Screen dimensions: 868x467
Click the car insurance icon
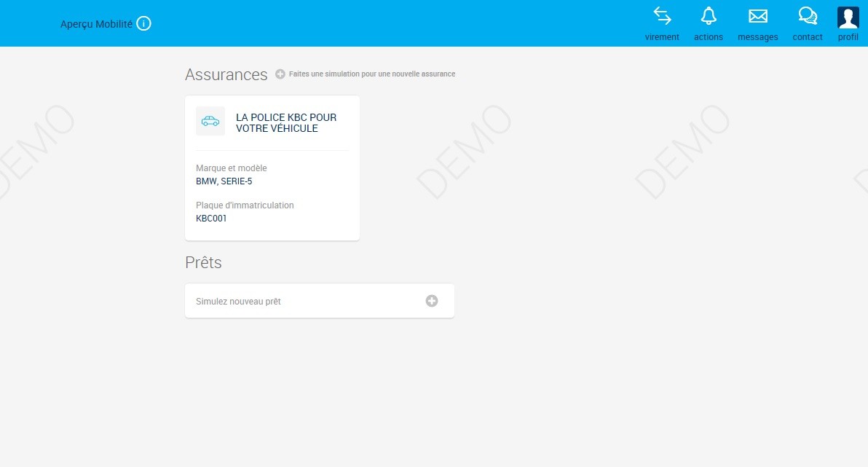tap(210, 121)
